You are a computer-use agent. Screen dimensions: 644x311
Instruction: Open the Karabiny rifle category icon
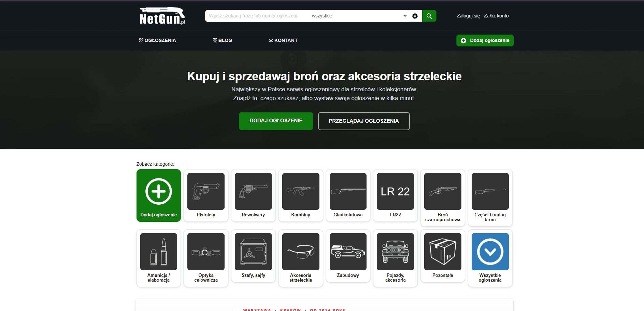[301, 191]
